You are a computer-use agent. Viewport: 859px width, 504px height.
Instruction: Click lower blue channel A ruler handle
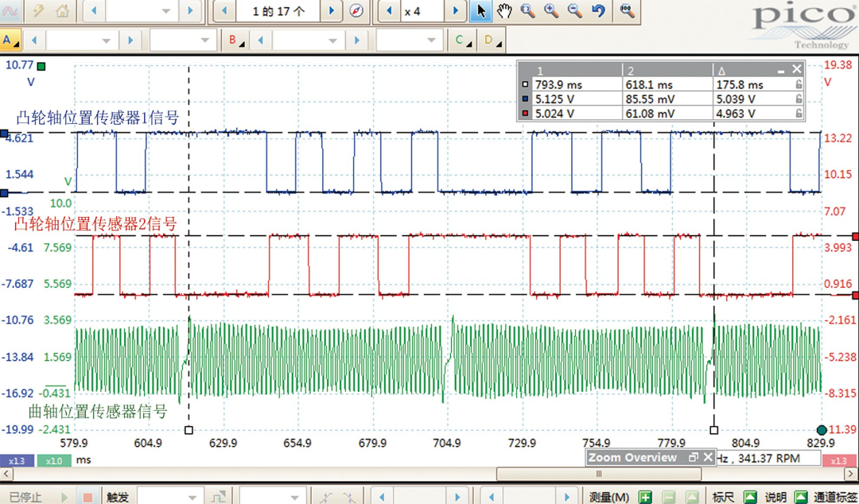[4, 193]
